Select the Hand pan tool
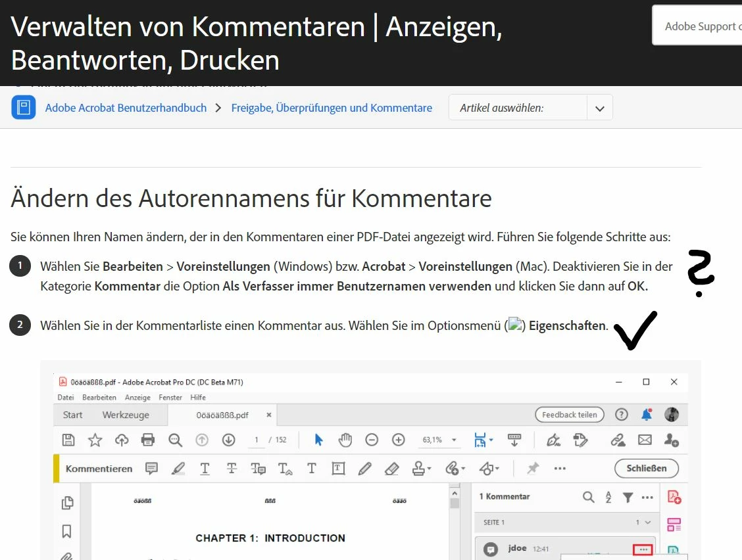Viewport: 742px width, 560px height. pos(345,440)
